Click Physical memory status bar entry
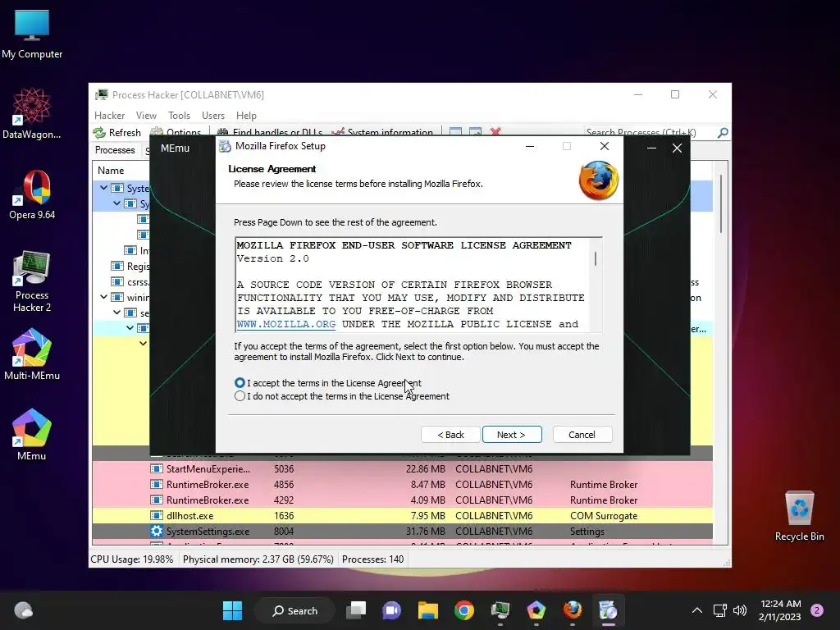 [258, 559]
